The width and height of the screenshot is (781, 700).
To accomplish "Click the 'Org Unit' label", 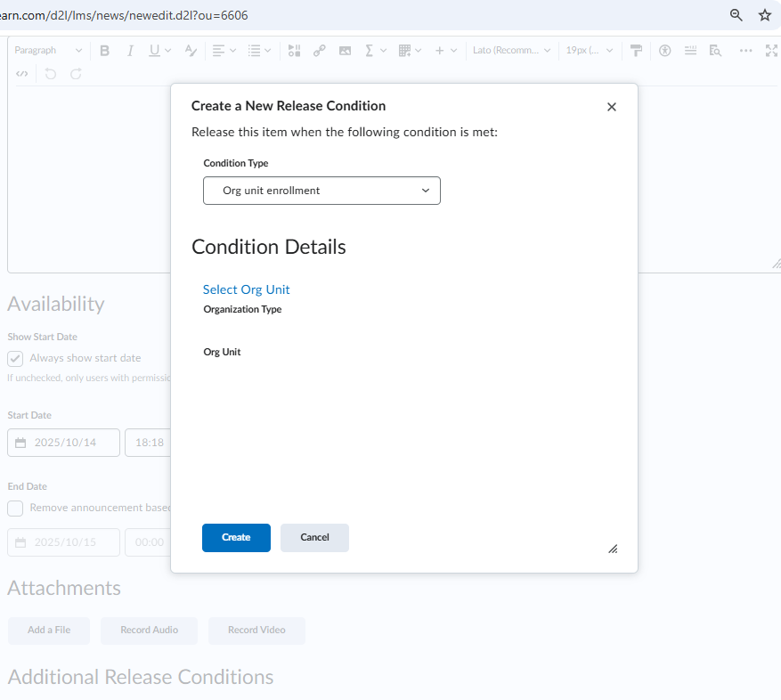I will pos(222,352).
